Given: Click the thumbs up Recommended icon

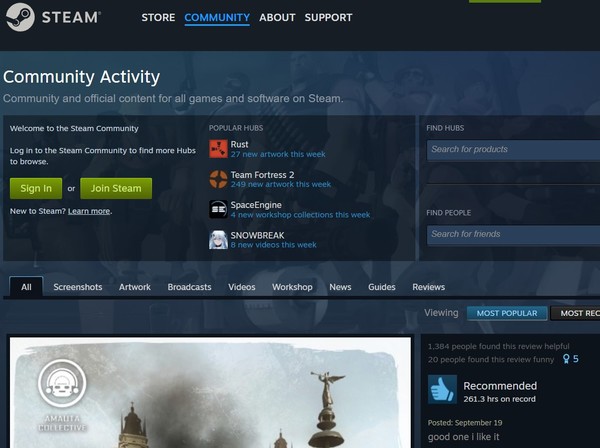Looking at the screenshot, I should pyautogui.click(x=442, y=390).
